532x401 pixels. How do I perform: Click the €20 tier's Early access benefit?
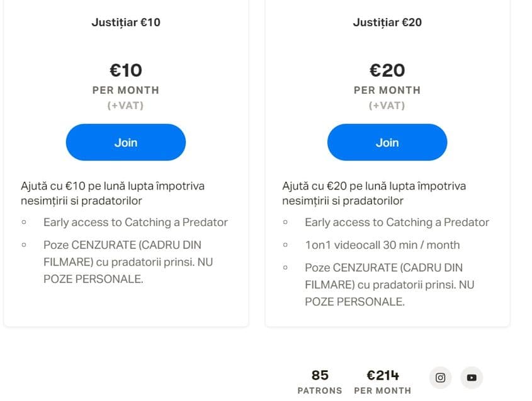tap(397, 222)
